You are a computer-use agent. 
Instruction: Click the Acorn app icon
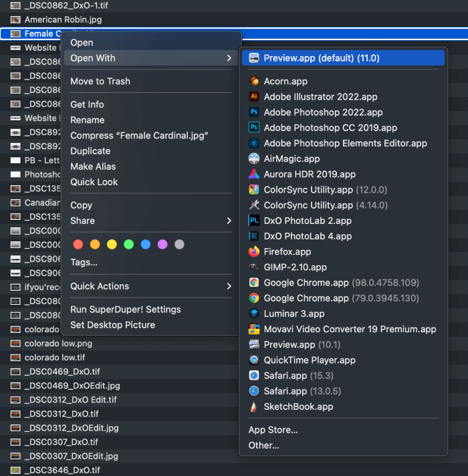coord(254,81)
